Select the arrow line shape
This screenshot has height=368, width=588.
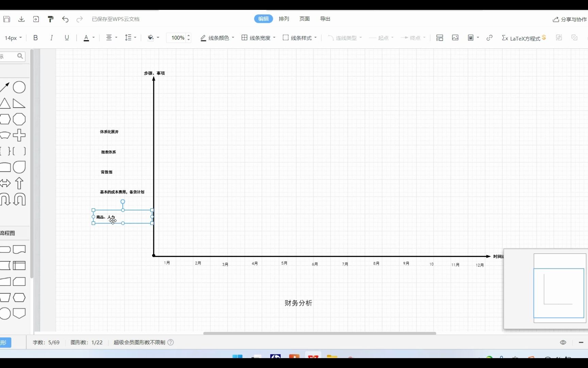(x=4, y=87)
